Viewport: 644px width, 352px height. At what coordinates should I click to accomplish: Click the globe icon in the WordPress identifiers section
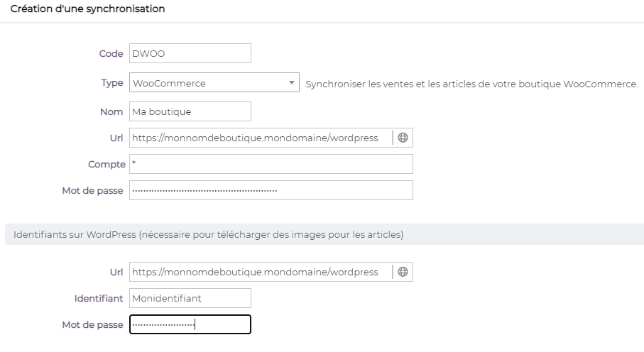click(x=403, y=272)
